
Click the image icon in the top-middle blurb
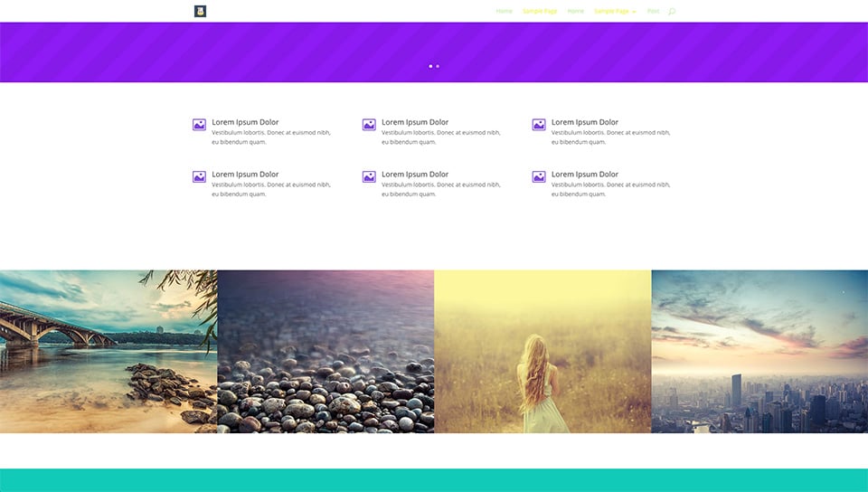369,125
